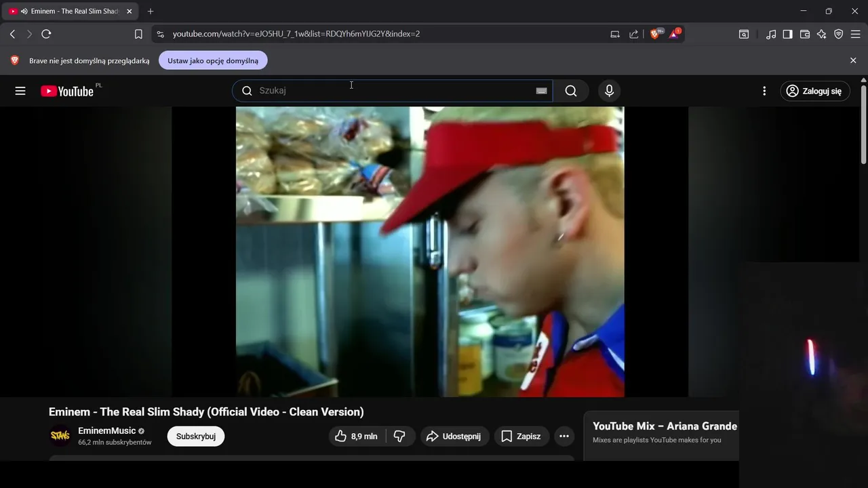Go forward with the browser arrow
The width and height of the screenshot is (868, 488).
[29, 34]
